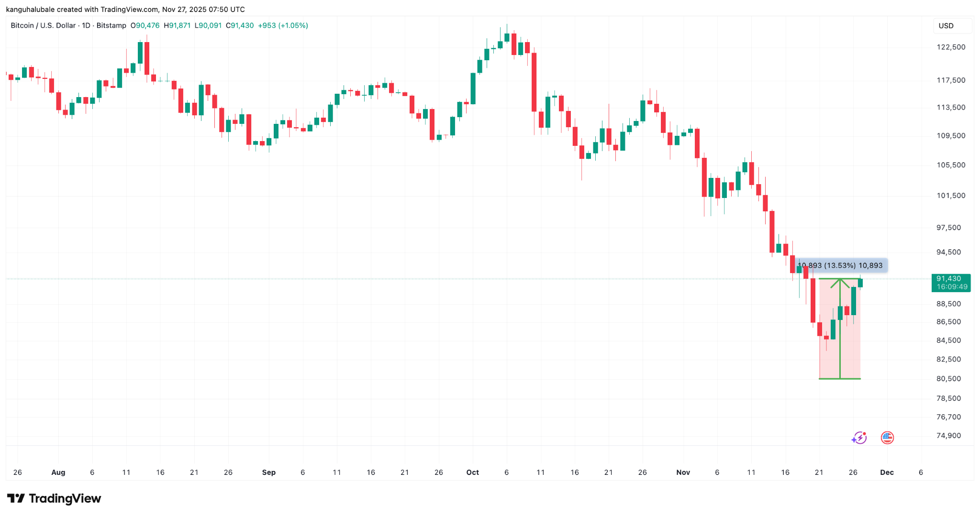Click the Nov label on time axis
Viewport: 980px width, 516px height.
coord(683,472)
